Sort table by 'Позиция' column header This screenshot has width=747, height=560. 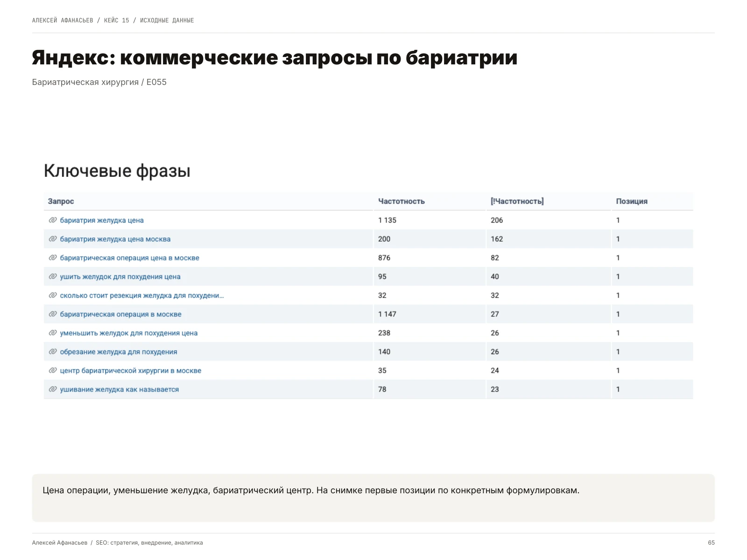point(632,202)
